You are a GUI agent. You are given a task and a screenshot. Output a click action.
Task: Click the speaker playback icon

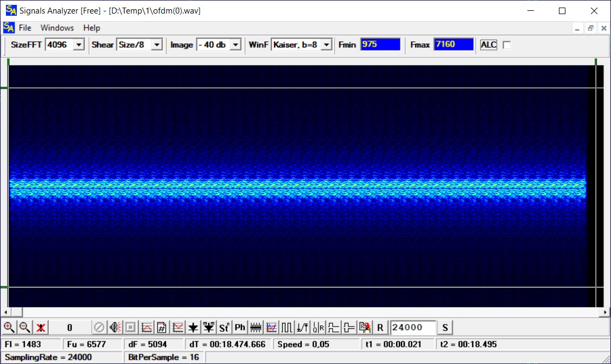(115, 327)
